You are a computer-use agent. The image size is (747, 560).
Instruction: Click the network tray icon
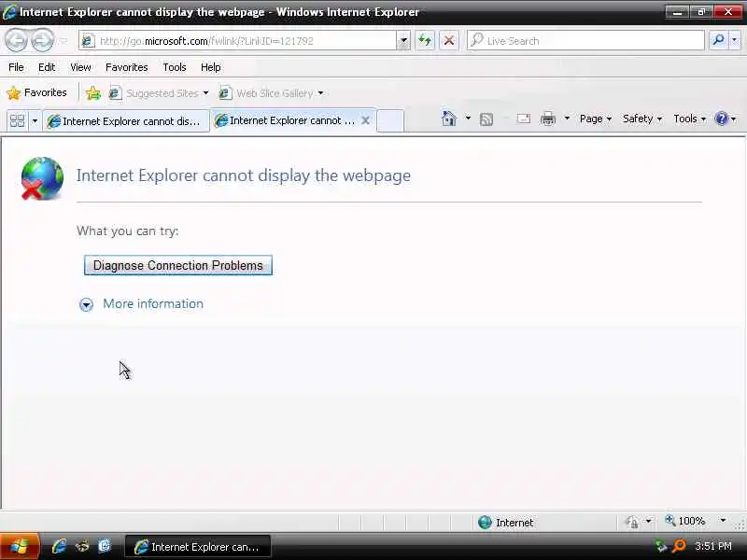[x=660, y=546]
